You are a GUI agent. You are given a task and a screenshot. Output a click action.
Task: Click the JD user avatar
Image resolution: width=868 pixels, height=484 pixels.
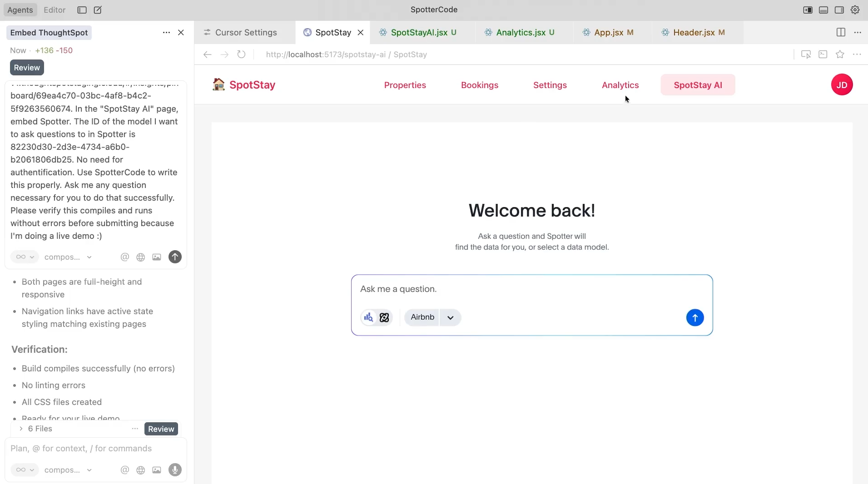(842, 85)
